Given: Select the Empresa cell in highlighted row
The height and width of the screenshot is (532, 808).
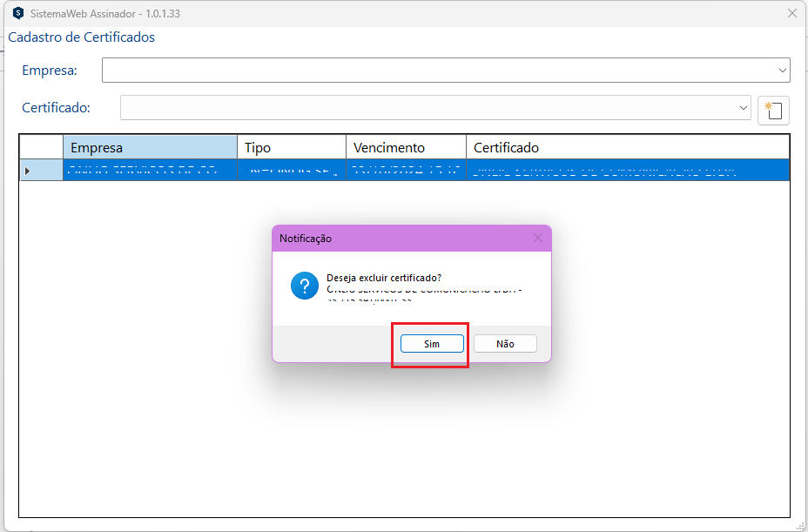Looking at the screenshot, I should click(150, 171).
